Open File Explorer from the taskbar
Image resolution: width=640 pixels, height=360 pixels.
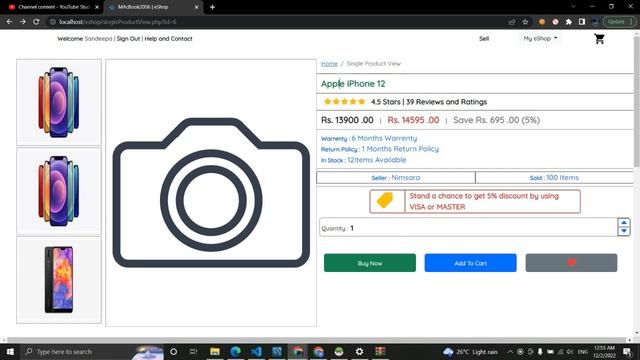tap(215, 351)
